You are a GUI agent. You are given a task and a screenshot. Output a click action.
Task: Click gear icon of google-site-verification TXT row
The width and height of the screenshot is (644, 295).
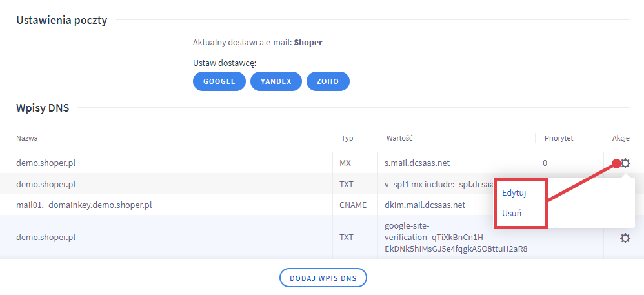(x=625, y=238)
